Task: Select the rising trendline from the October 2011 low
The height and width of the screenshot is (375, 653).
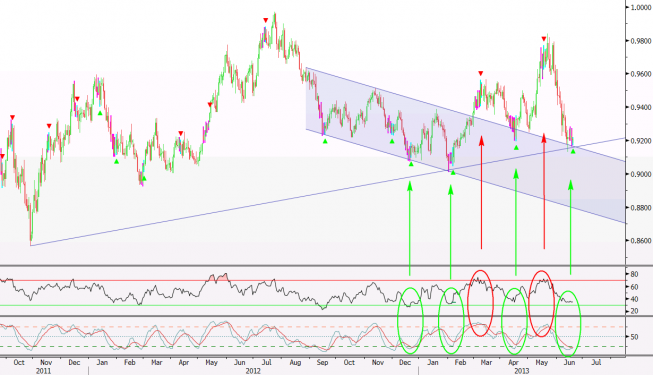Action: [x=328, y=192]
